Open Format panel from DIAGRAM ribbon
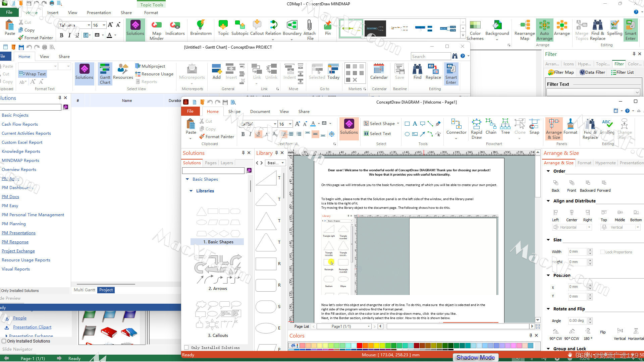644x362 pixels. [x=570, y=127]
